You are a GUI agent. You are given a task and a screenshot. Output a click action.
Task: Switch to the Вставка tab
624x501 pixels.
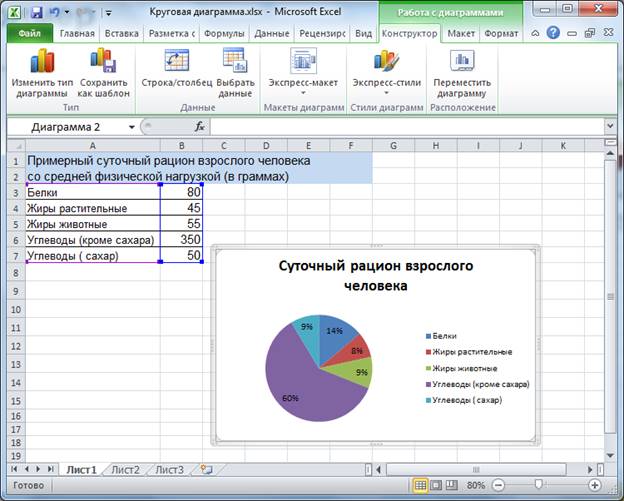[x=121, y=33]
